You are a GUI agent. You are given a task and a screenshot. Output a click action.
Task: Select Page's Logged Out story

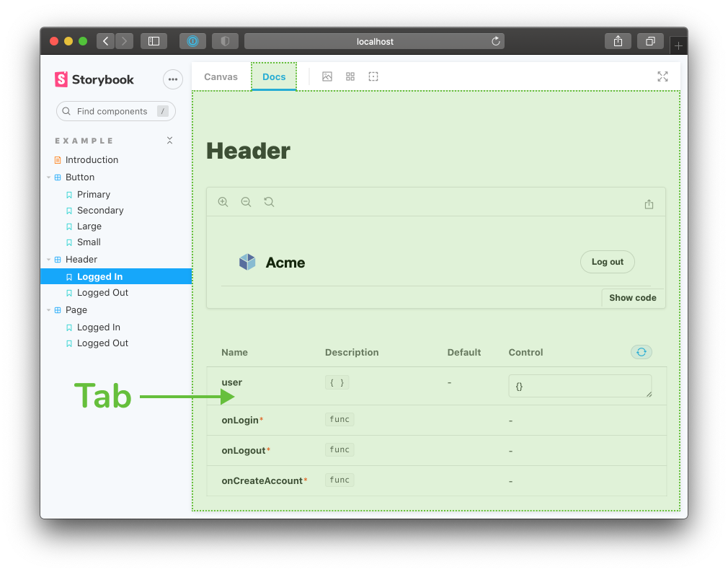click(x=102, y=343)
